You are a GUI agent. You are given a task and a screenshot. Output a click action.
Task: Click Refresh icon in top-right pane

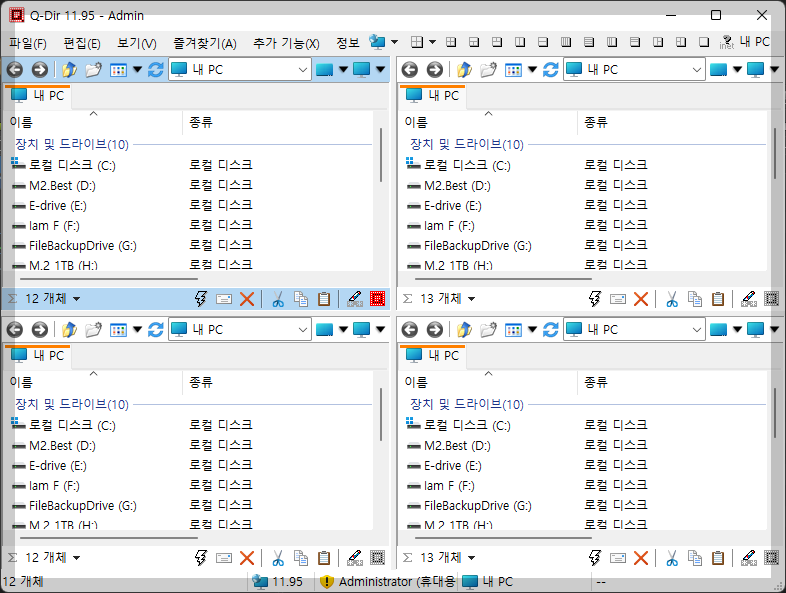(550, 69)
